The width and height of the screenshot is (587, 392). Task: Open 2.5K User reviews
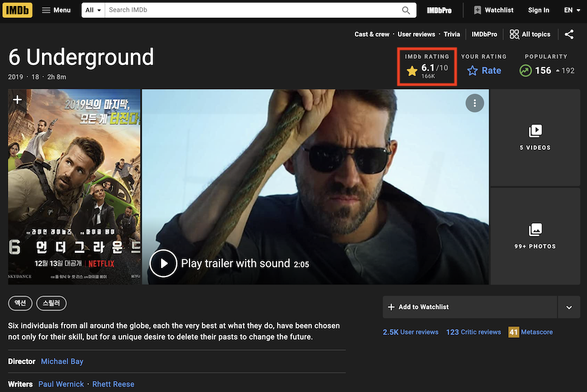click(410, 332)
